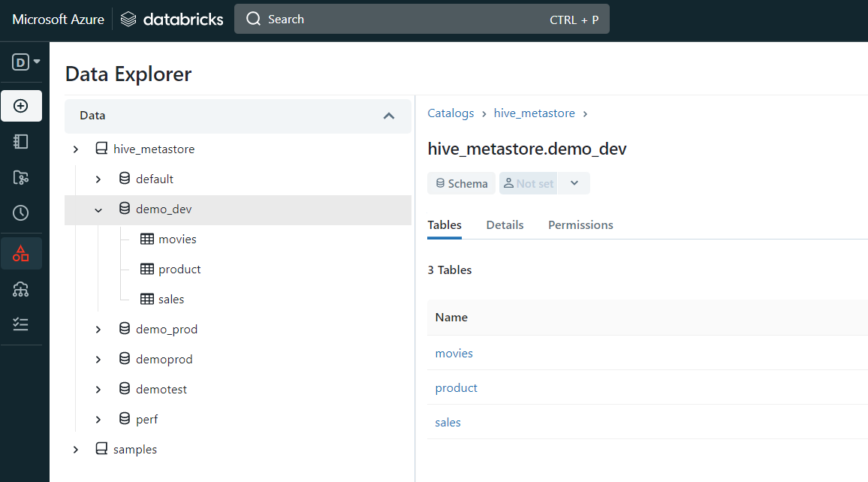The width and height of the screenshot is (868, 482).
Task: Expand the samples catalog node
Action: pyautogui.click(x=76, y=450)
